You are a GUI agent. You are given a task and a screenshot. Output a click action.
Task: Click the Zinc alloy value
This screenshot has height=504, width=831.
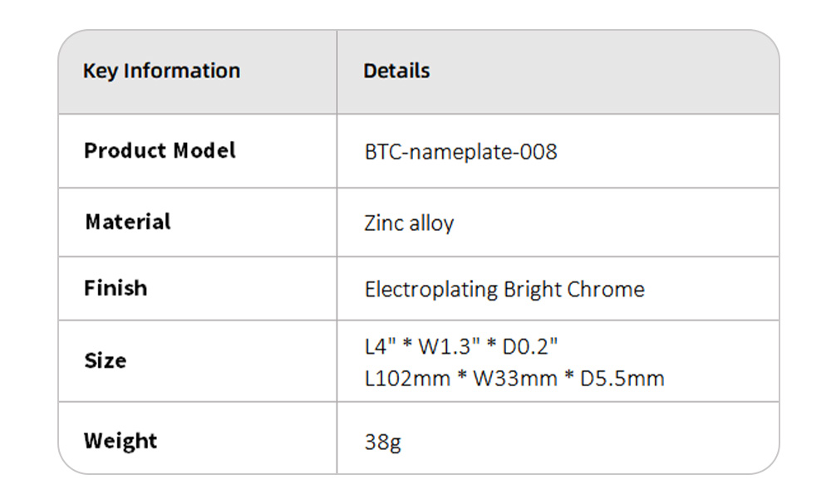(x=409, y=223)
